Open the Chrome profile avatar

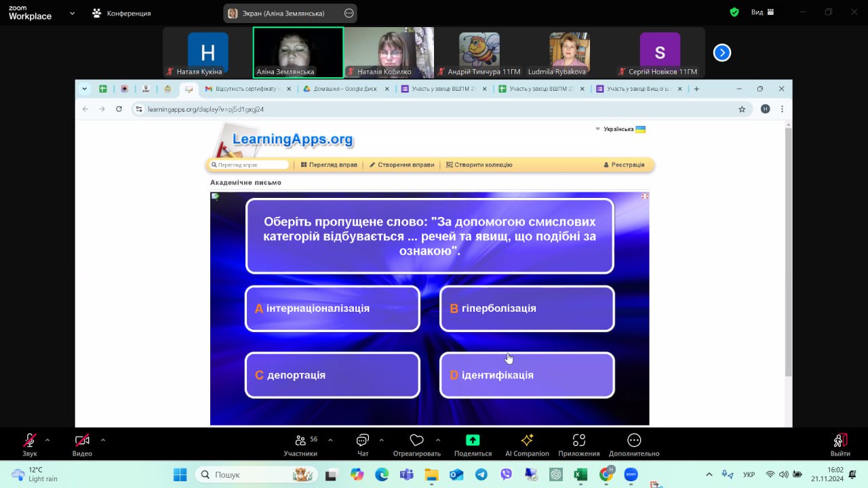[765, 109]
